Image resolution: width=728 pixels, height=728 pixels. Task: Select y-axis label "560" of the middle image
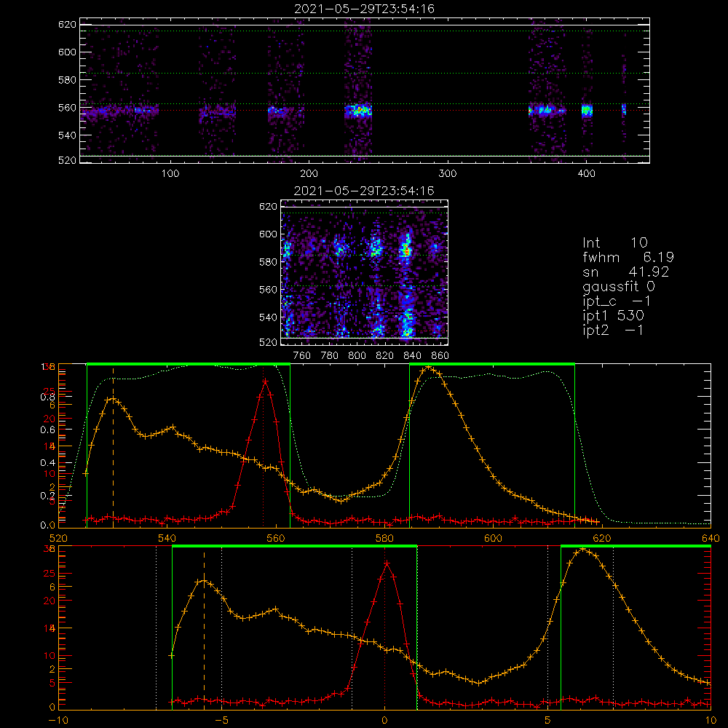pos(268,290)
